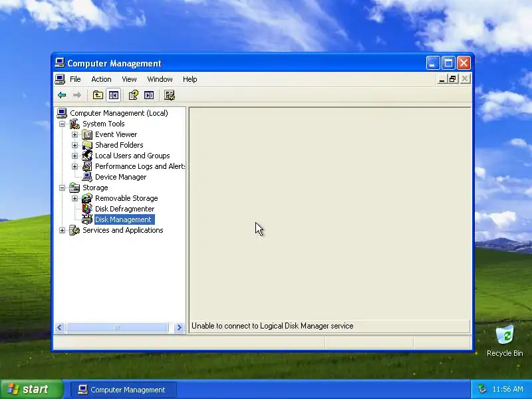Click the Local Users and Groups icon
Screen dimensions: 532x399
click(87, 156)
